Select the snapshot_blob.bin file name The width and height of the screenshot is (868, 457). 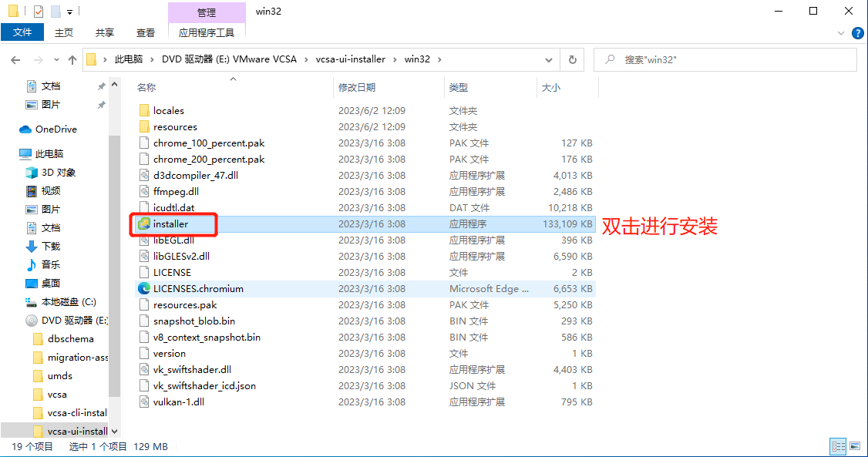(x=193, y=321)
